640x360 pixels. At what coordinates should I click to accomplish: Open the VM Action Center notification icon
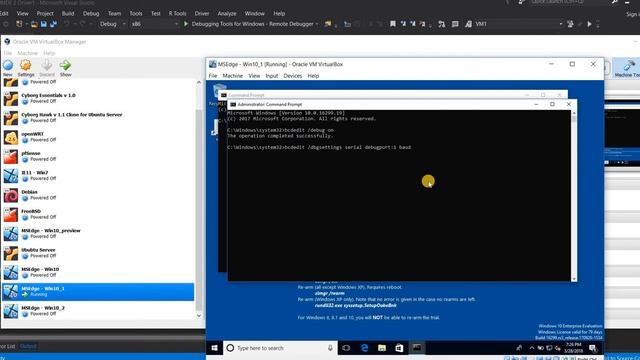593,348
